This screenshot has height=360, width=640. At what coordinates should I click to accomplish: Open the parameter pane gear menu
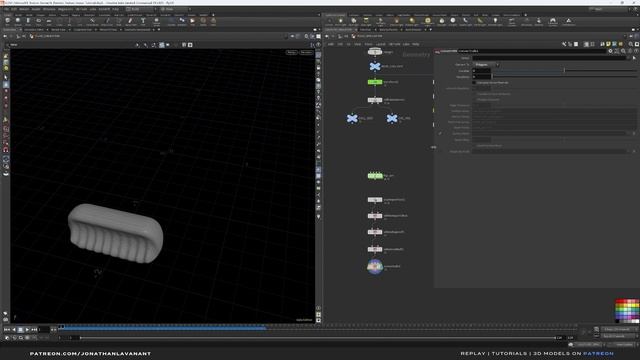coord(611,51)
